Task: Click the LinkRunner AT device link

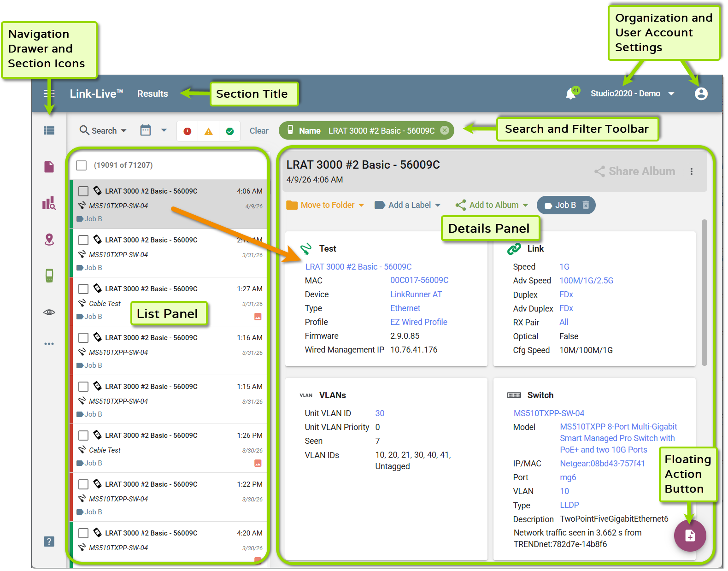Action: 416,294
